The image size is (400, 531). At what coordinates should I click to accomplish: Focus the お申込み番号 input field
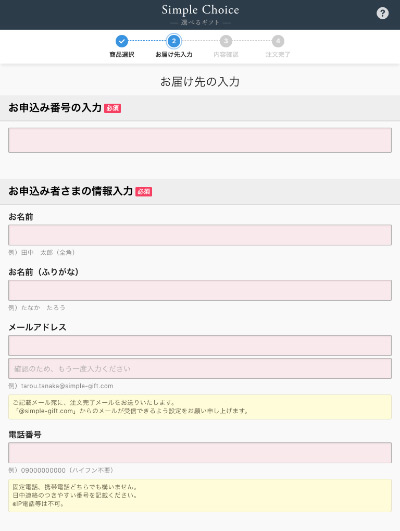(x=200, y=140)
